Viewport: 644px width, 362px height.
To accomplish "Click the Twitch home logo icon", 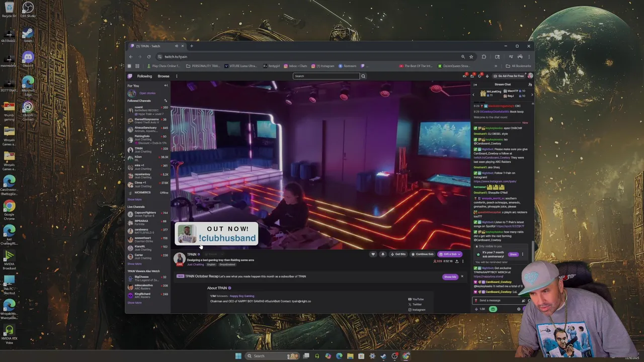I will (x=130, y=76).
